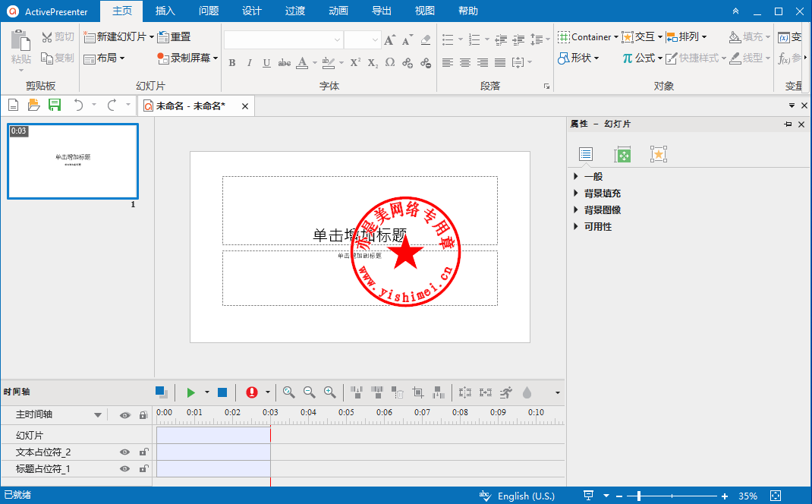Crop to range in timeline
The height and width of the screenshot is (504, 812).
coord(418,392)
